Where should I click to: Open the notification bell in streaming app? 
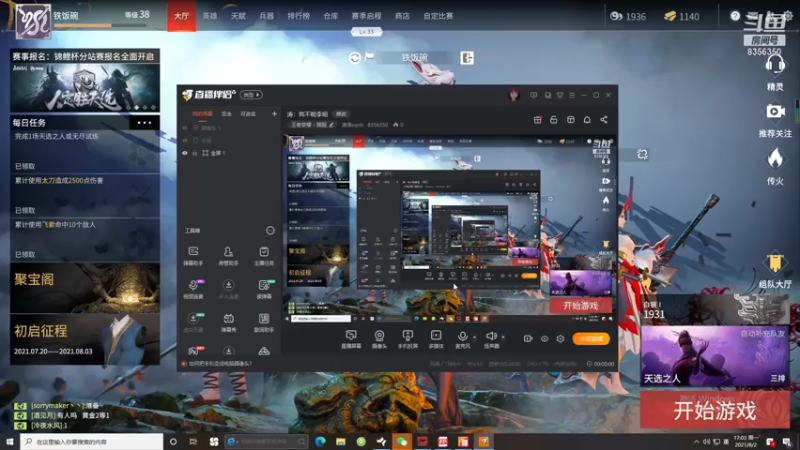[x=587, y=119]
